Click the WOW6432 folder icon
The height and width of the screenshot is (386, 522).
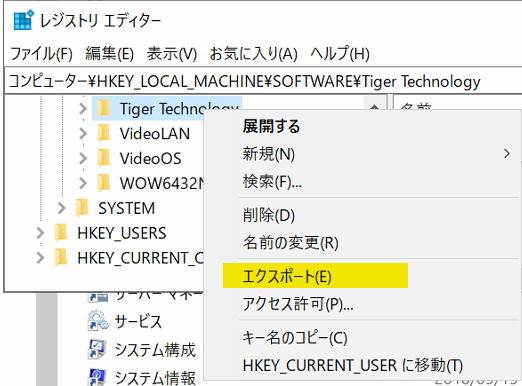tap(104, 183)
